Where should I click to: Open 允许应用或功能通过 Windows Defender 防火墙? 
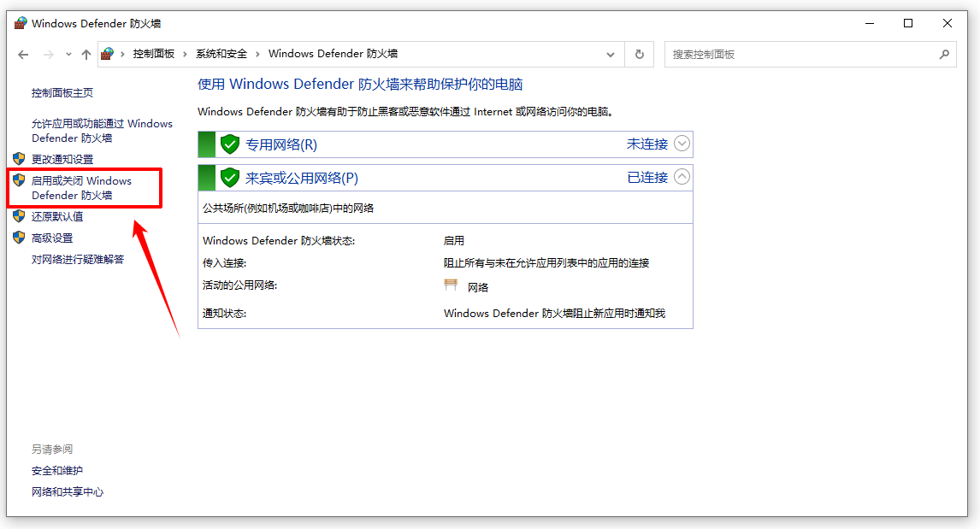[x=102, y=131]
